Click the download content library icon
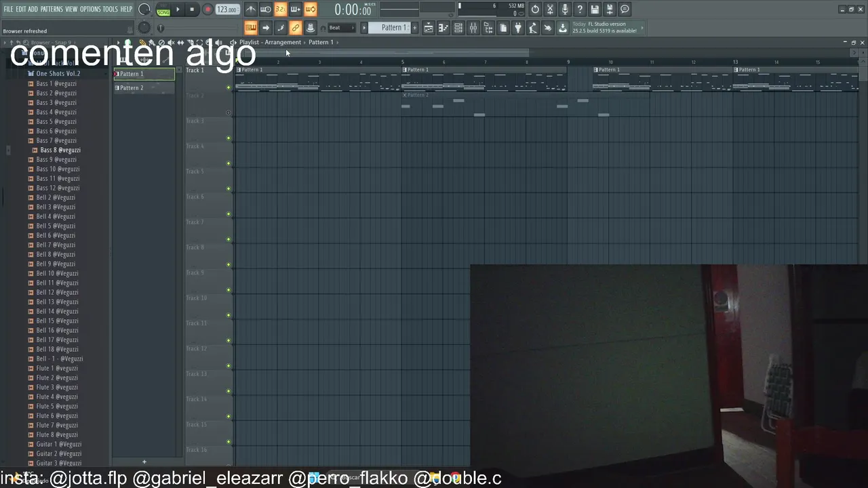The height and width of the screenshot is (488, 868). click(563, 28)
